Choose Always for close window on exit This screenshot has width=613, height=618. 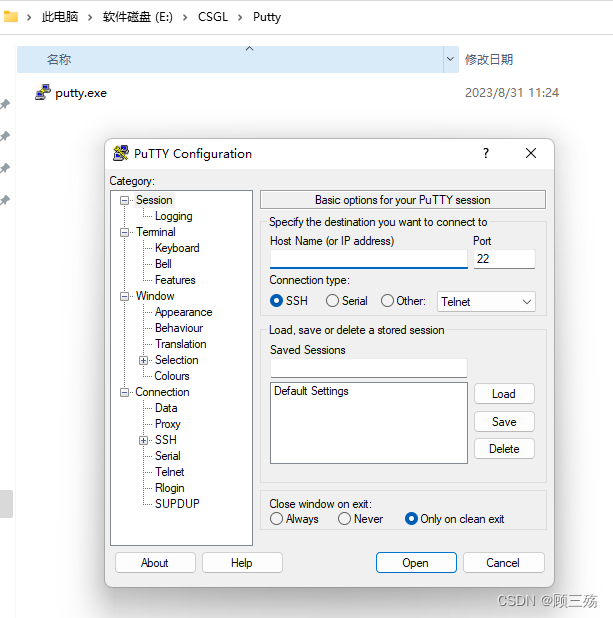tap(276, 519)
